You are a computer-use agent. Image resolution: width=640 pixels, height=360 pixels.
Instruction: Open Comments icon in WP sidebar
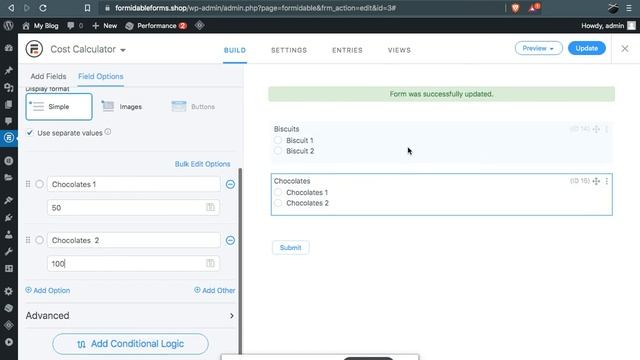(x=9, y=121)
